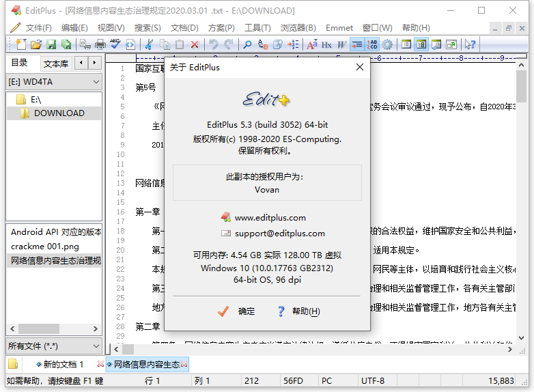Click the Hx hex viewer icon
The image size is (534, 392).
[x=326, y=44]
